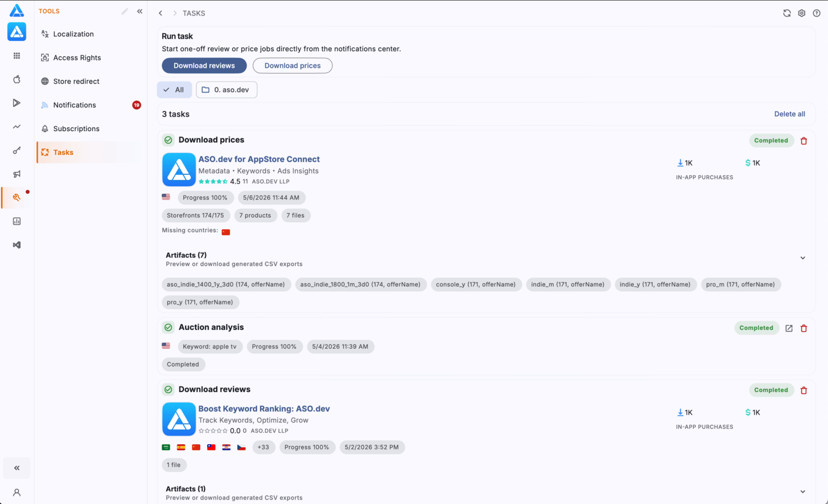Click Keyword: apple tv chip

coord(209,347)
